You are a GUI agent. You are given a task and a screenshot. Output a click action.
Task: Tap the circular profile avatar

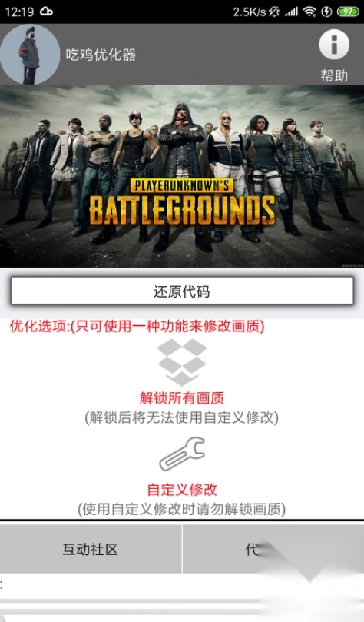[30, 55]
